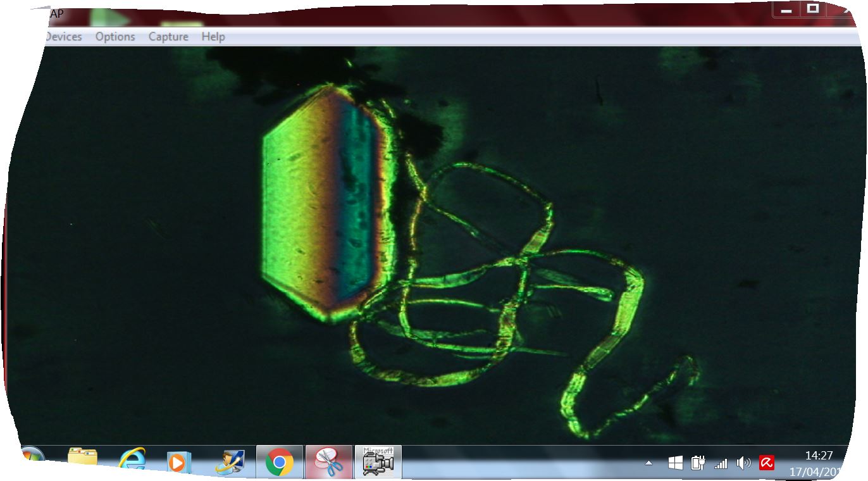Click the volume speaker tray icon
The image size is (868, 481).
point(743,463)
